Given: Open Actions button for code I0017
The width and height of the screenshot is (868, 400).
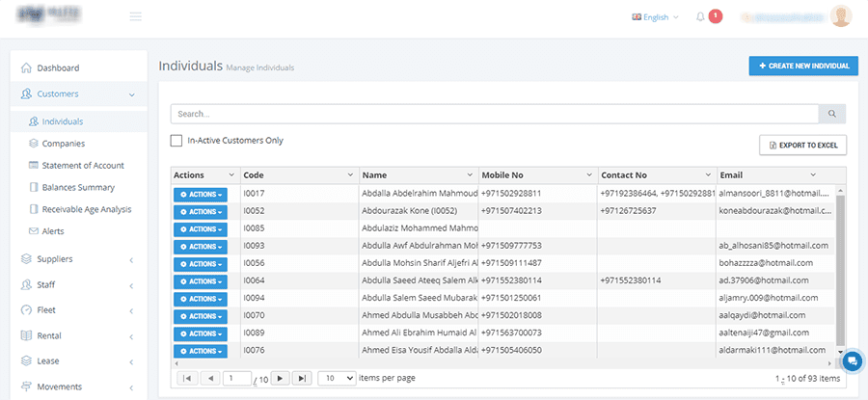Looking at the screenshot, I should pos(201,194).
